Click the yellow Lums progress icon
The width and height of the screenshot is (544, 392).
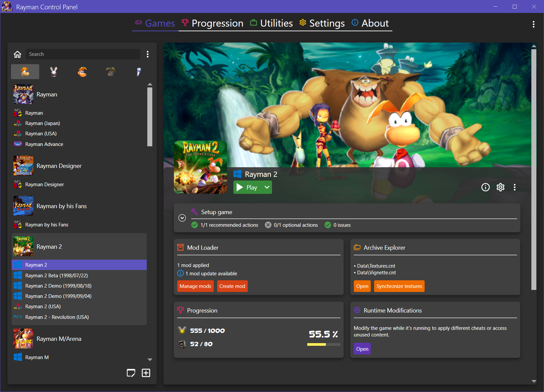pos(182,330)
